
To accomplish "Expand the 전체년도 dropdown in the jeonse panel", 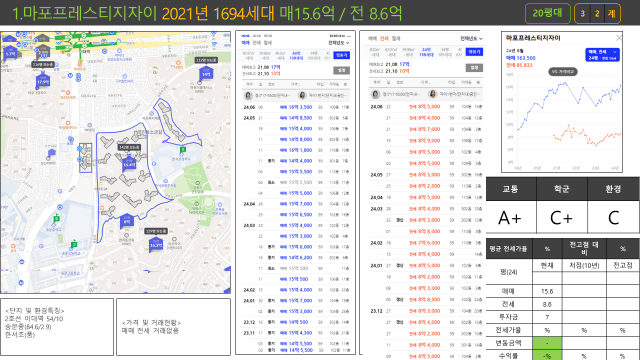I will tap(471, 39).
